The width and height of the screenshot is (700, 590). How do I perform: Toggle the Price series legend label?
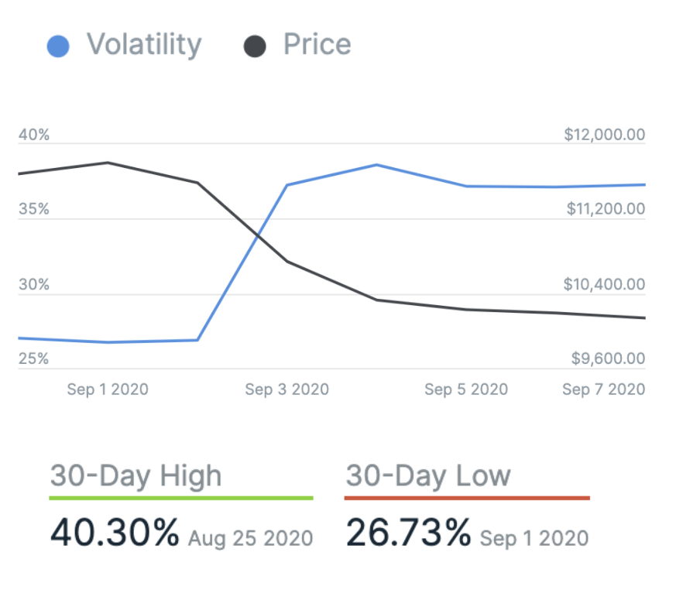(317, 44)
